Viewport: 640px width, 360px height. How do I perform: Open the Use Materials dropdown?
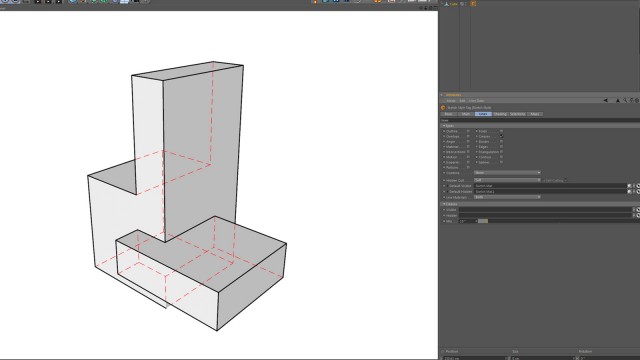(x=507, y=197)
